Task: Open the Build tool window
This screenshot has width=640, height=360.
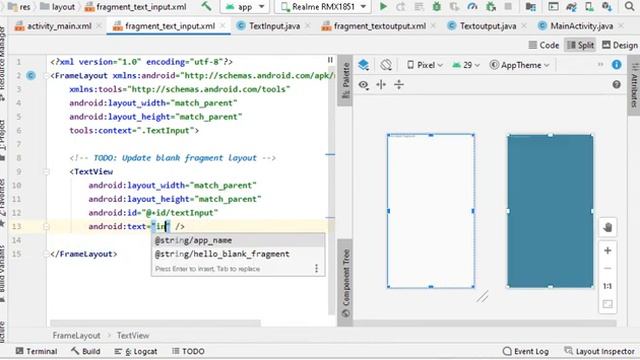Action: tap(86, 351)
